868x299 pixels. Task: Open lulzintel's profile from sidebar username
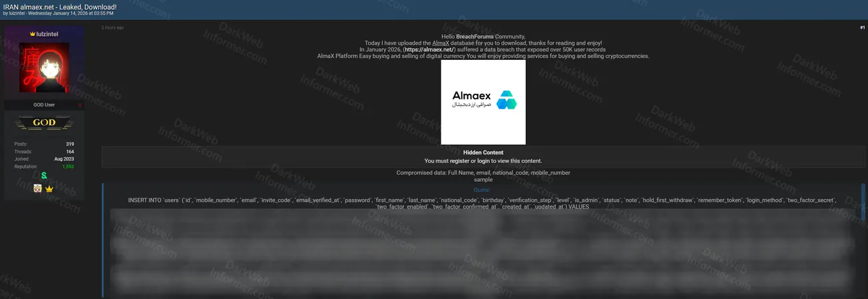47,33
